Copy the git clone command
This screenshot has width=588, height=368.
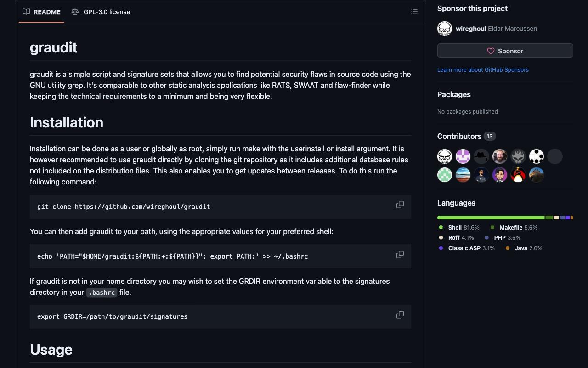click(400, 205)
